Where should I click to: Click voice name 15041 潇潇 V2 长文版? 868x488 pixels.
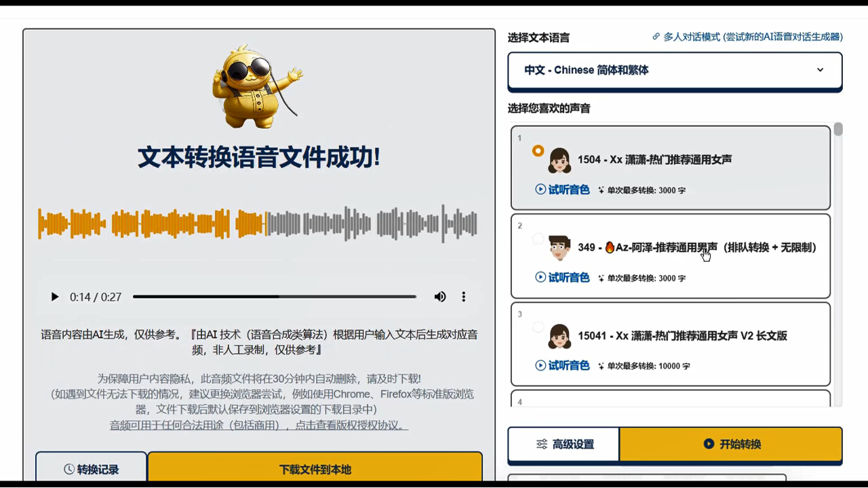(x=682, y=336)
